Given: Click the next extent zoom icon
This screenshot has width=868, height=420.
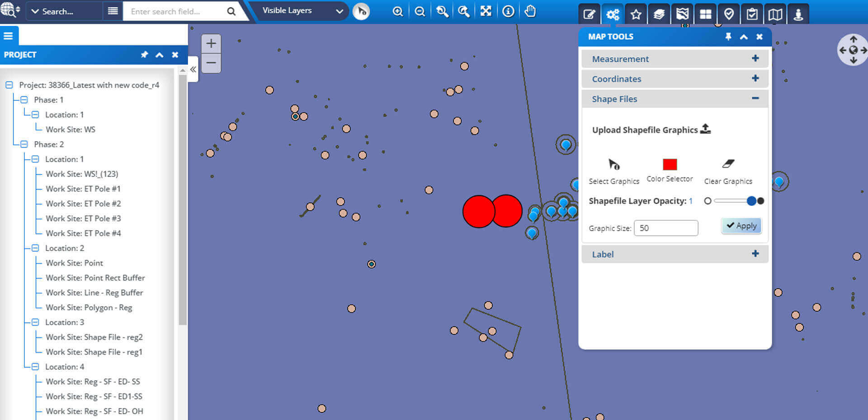Looking at the screenshot, I should point(464,11).
